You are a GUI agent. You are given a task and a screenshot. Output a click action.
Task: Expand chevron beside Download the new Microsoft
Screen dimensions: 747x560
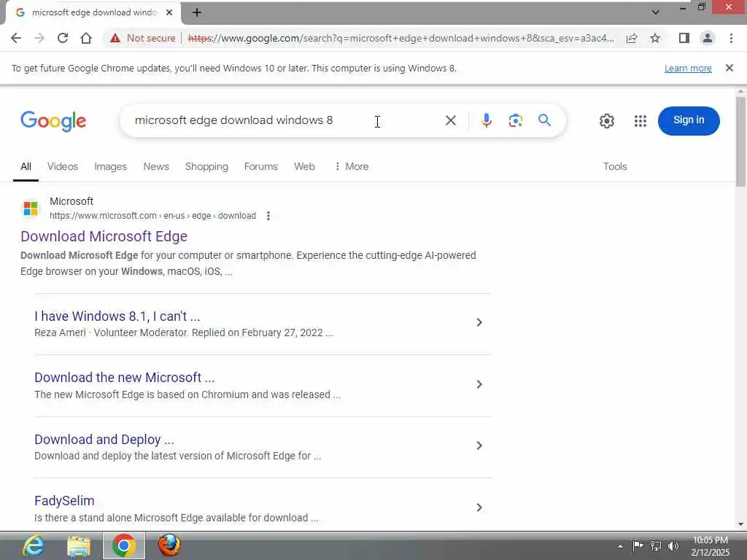pos(479,384)
